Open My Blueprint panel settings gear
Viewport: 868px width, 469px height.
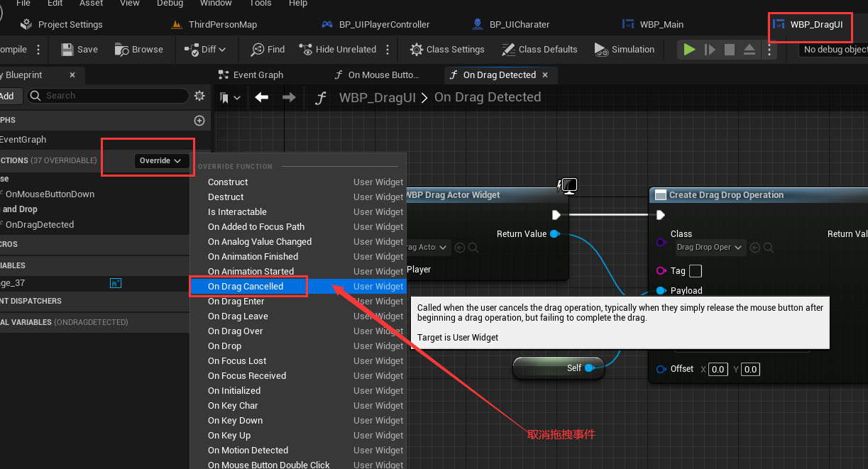coord(199,96)
